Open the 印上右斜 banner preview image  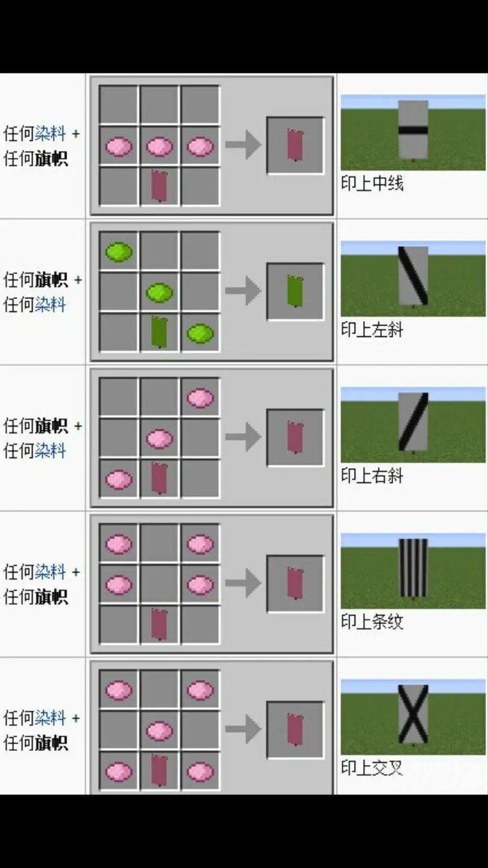[413, 425]
